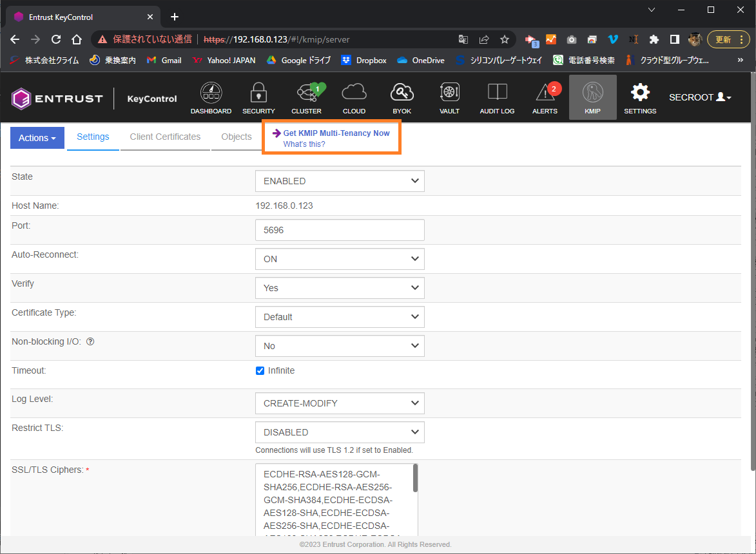Open the Actions dropdown button
Screen dimensions: 756x554
coord(37,138)
